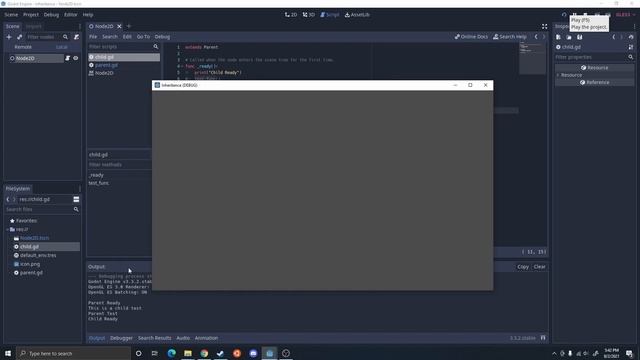Save resource icon in Inspector

click(580, 37)
